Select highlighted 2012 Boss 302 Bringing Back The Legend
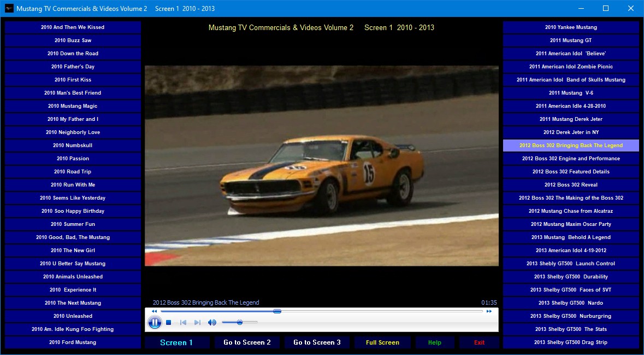 point(571,146)
